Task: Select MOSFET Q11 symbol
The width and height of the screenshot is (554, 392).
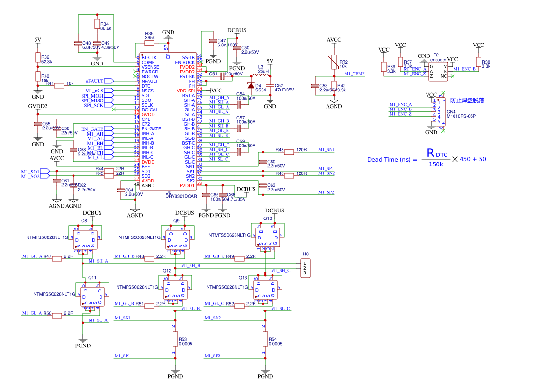Action: click(x=92, y=297)
